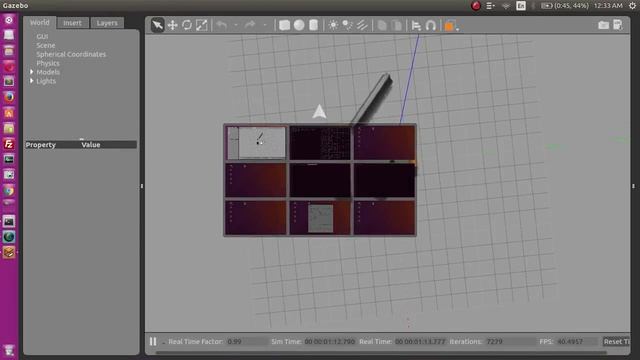This screenshot has height=360, width=640.
Task: Click the Real Time value field
Action: pyautogui.click(x=420, y=341)
